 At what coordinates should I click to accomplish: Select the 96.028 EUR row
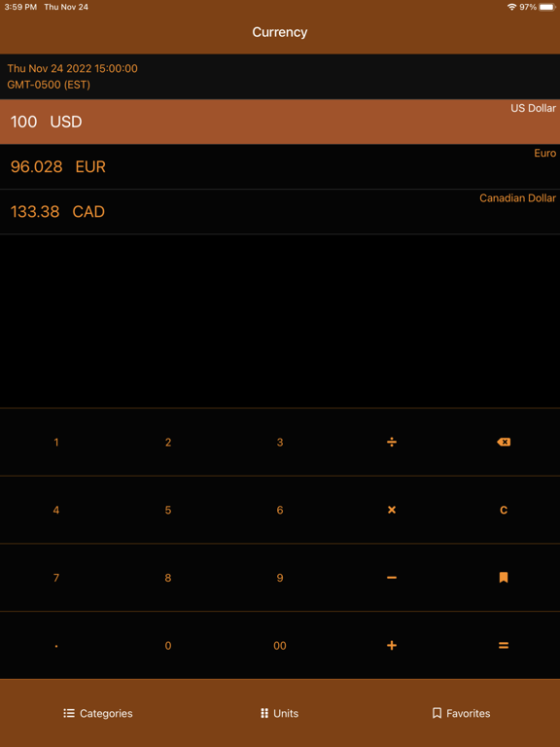point(280,166)
